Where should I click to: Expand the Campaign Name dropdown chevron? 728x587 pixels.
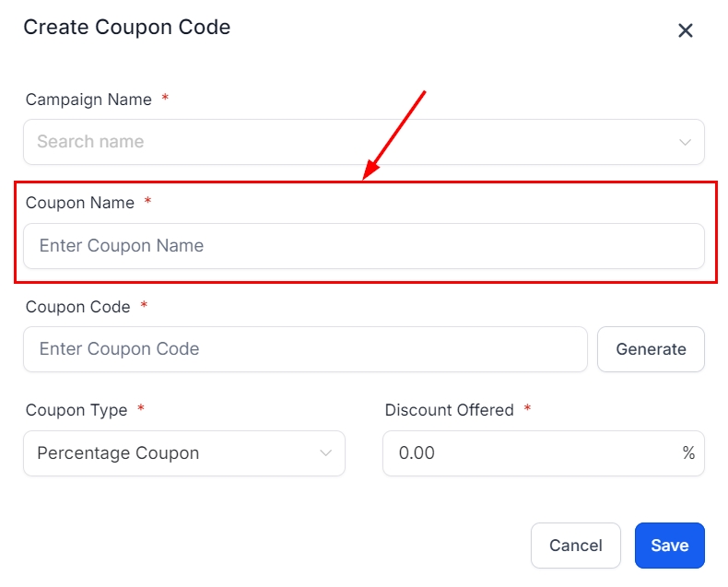click(685, 142)
